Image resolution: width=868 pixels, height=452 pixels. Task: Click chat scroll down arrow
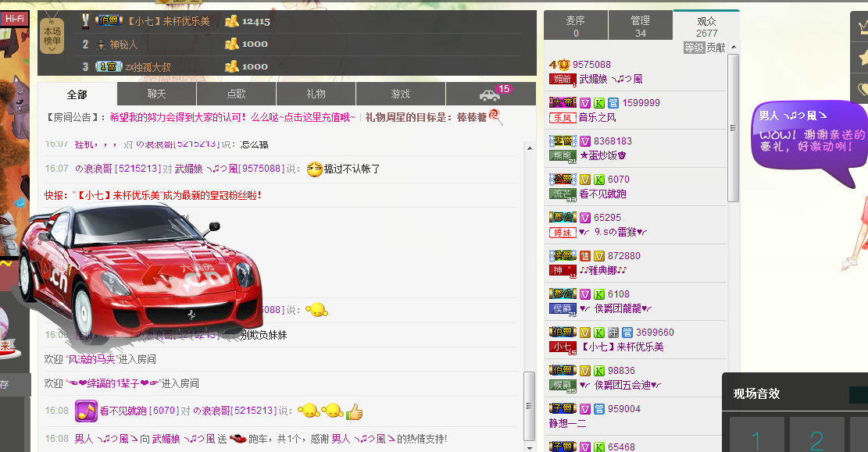pos(530,447)
